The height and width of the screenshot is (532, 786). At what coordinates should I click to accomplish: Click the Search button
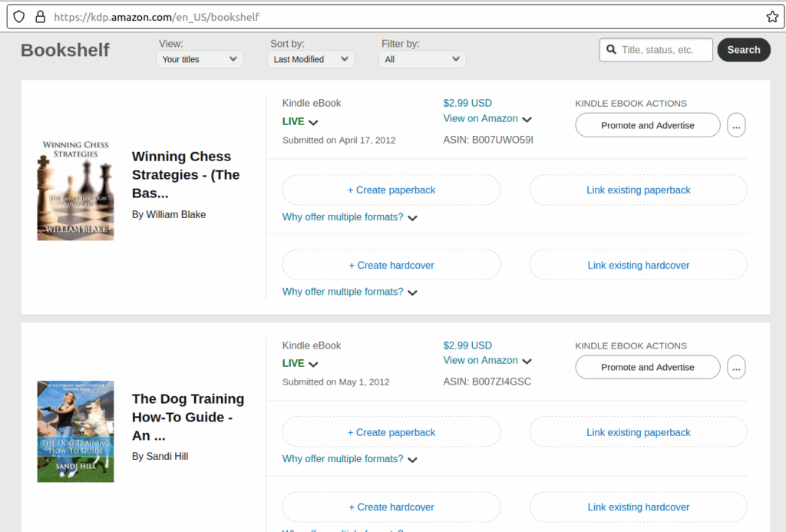[743, 50]
